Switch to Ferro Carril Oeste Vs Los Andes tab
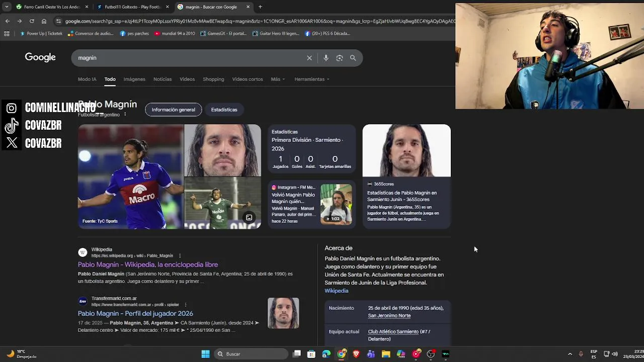644x362 pixels. 48,7
